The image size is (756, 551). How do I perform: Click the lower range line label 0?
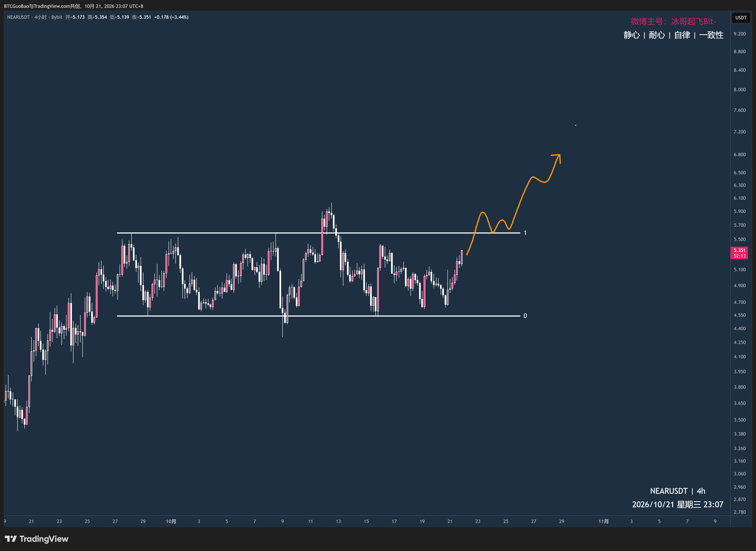pyautogui.click(x=525, y=316)
